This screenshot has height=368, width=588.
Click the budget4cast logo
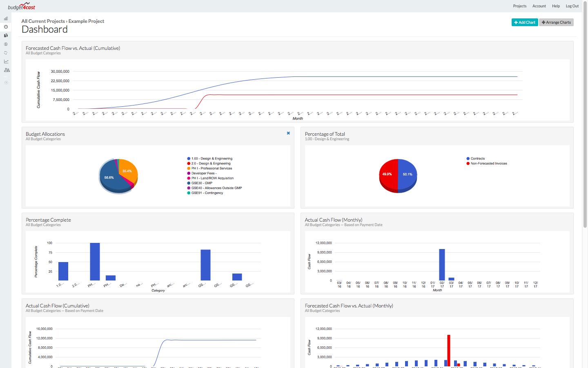22,7
